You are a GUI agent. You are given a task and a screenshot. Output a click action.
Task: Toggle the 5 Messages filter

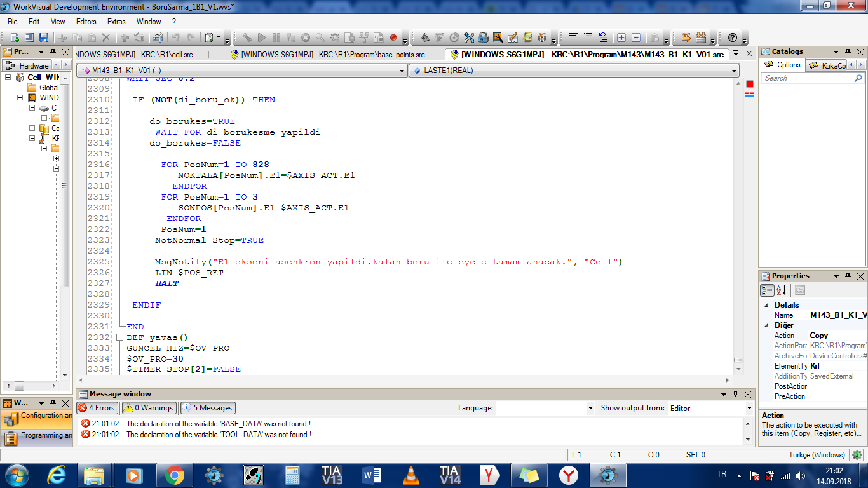(x=207, y=408)
